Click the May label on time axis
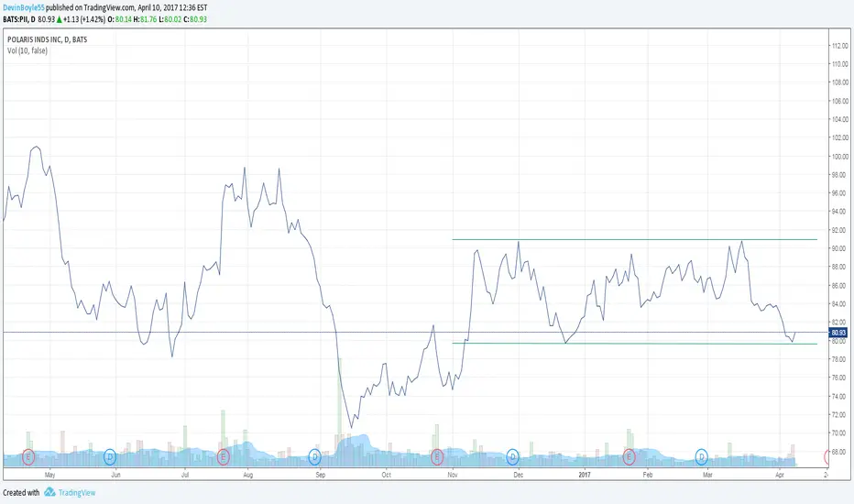854x504 pixels. click(49, 475)
